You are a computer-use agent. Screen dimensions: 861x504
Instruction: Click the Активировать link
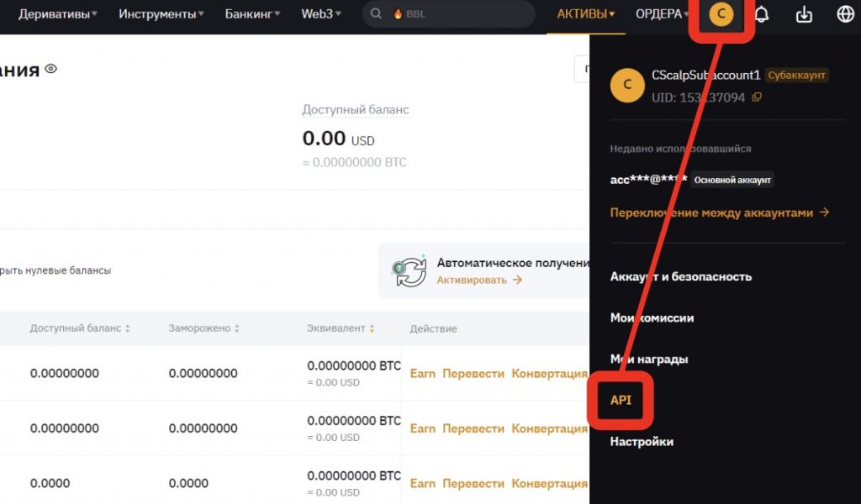click(x=478, y=280)
